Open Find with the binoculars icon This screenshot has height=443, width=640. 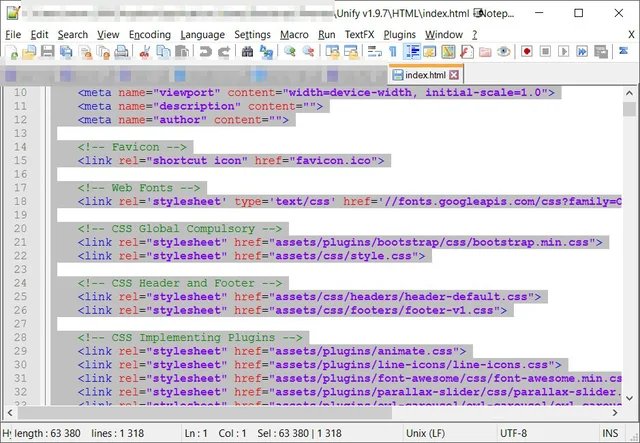(247, 52)
